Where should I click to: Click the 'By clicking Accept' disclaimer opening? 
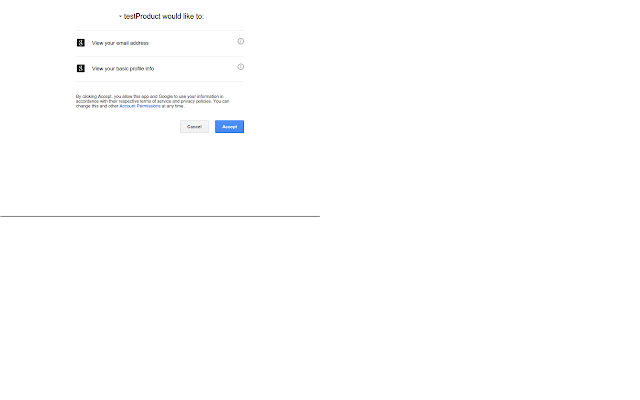93,97
